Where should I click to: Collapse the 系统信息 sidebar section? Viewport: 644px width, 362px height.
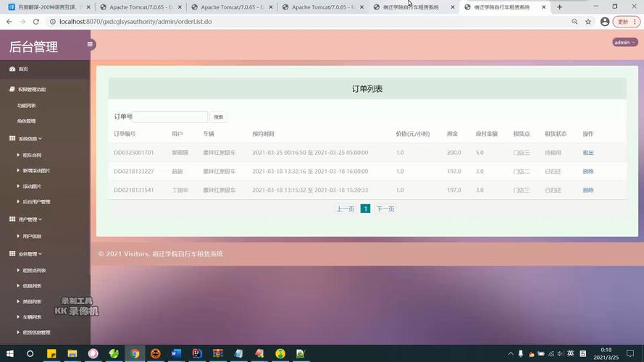point(30,139)
